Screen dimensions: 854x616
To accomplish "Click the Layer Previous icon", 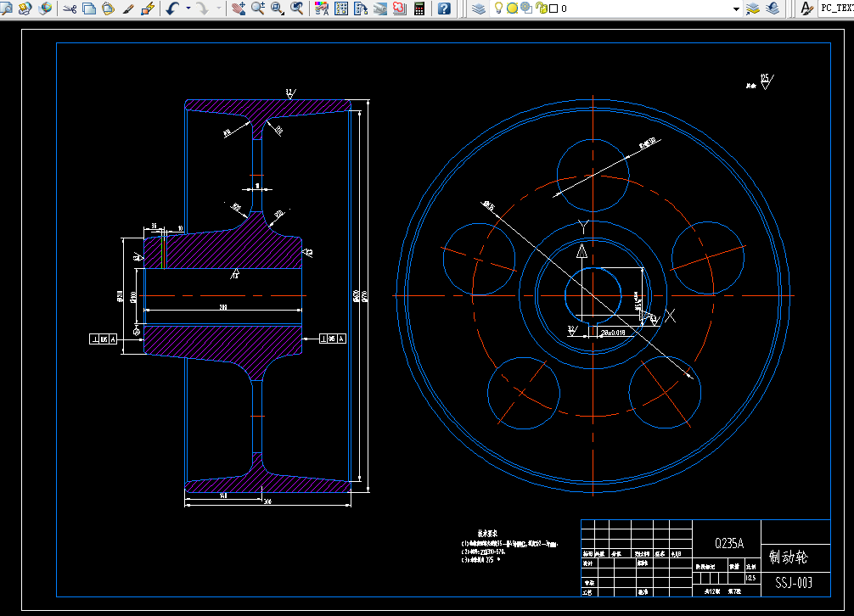I will click(773, 8).
